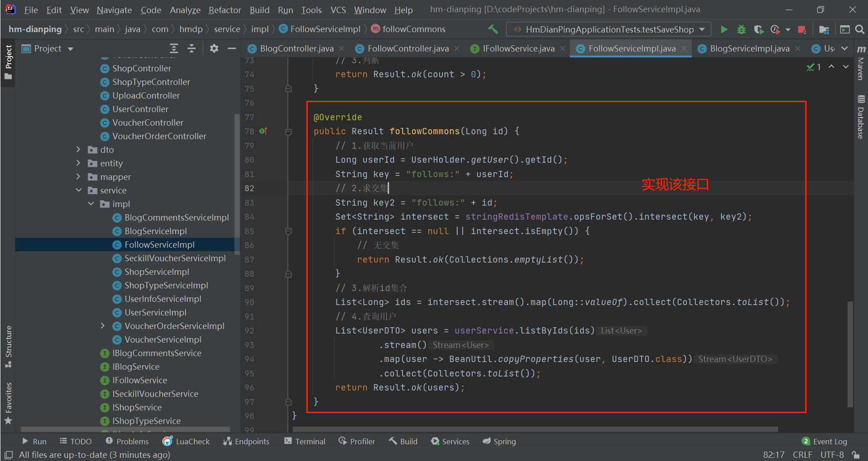Select IShopService in the project tree
Screen dimensions: 868x461
coord(137,407)
